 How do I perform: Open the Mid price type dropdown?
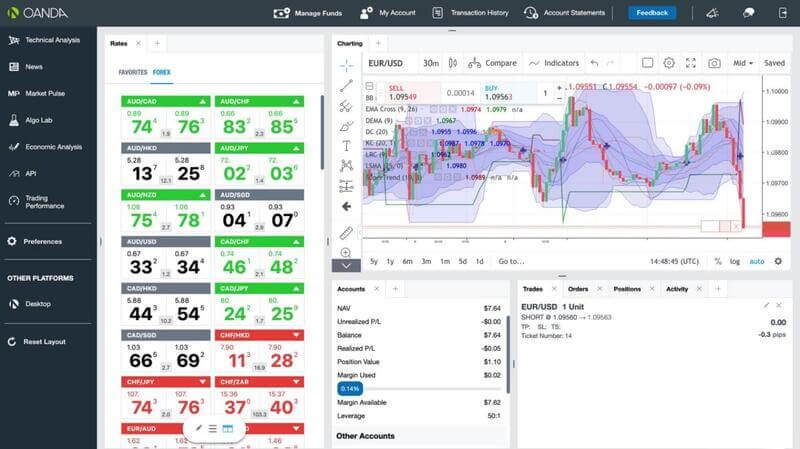click(743, 63)
